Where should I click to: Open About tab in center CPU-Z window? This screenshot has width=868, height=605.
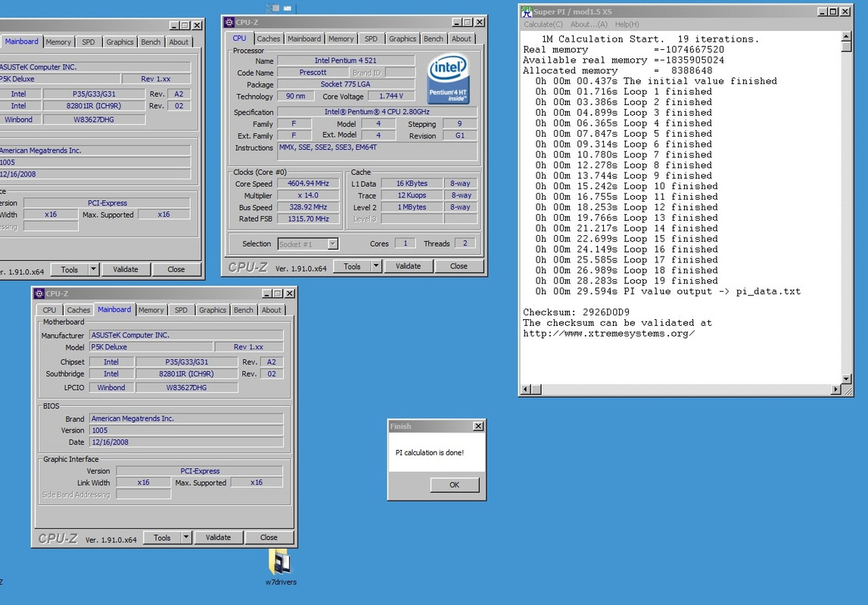[461, 39]
